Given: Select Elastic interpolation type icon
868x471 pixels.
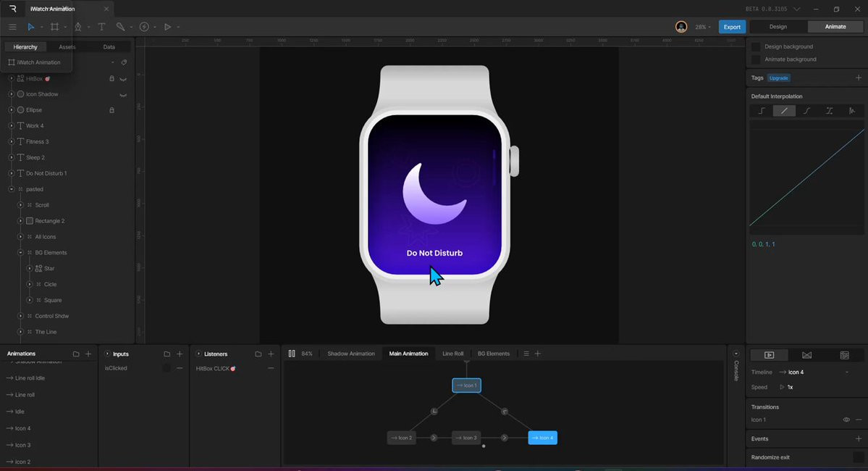Looking at the screenshot, I should (x=852, y=111).
